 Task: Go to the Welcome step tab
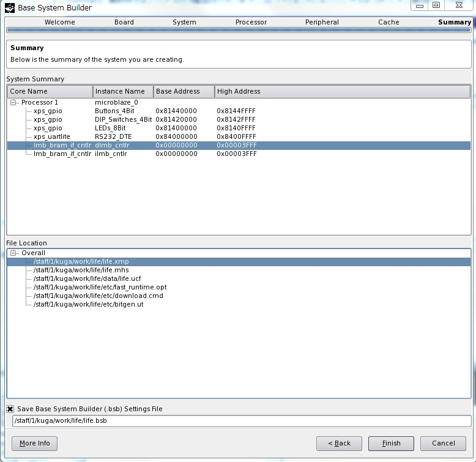coord(60,22)
